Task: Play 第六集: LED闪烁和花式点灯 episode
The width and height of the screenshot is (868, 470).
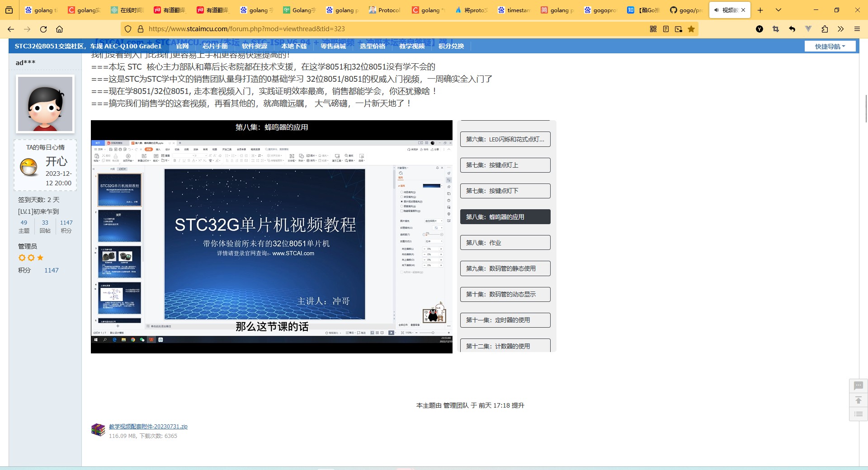Action: pyautogui.click(x=505, y=139)
